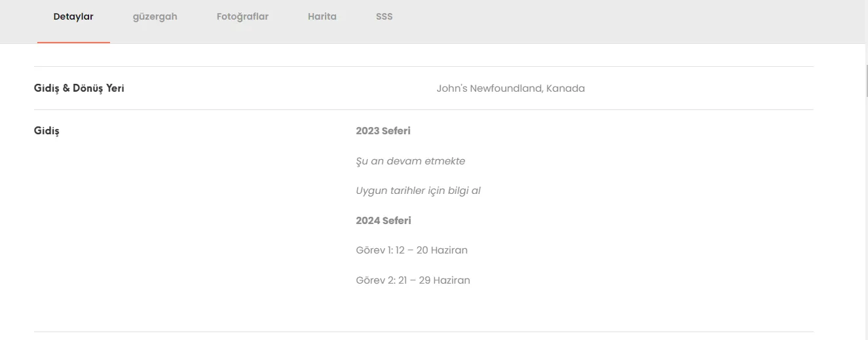Click the "Şu an devam etmekte" text
This screenshot has height=340, width=868.
410,161
